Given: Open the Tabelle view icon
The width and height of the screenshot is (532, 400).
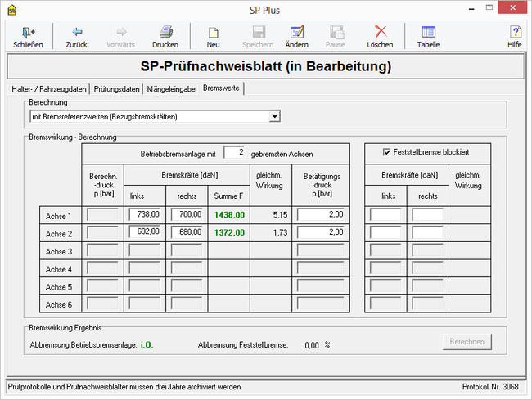Looking at the screenshot, I should [x=429, y=32].
